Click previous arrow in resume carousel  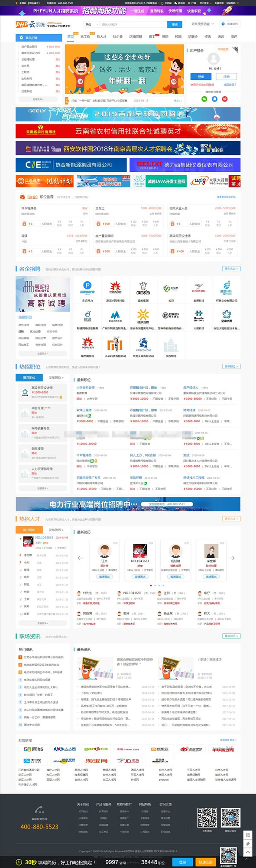(x=80, y=558)
